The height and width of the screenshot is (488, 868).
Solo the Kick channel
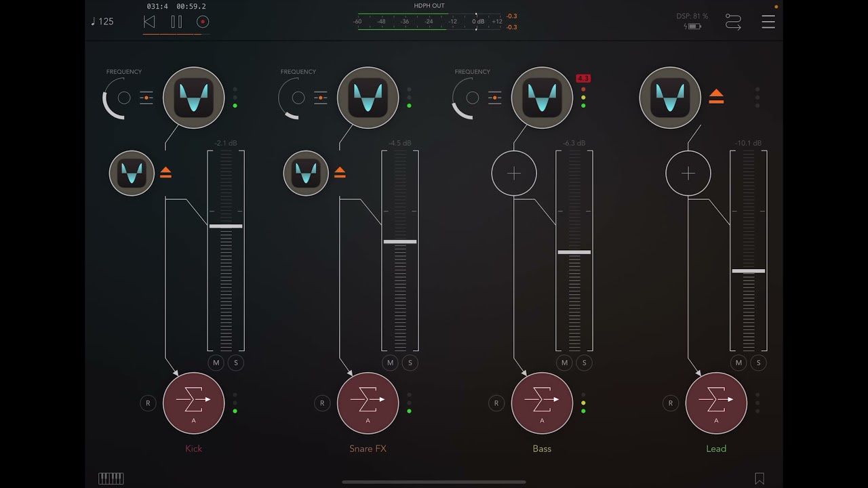(x=236, y=363)
